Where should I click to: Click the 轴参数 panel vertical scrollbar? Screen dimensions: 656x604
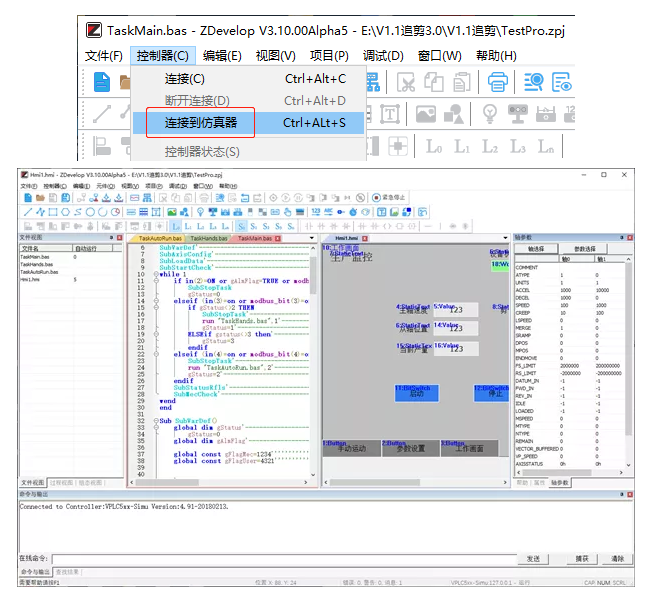628,362
